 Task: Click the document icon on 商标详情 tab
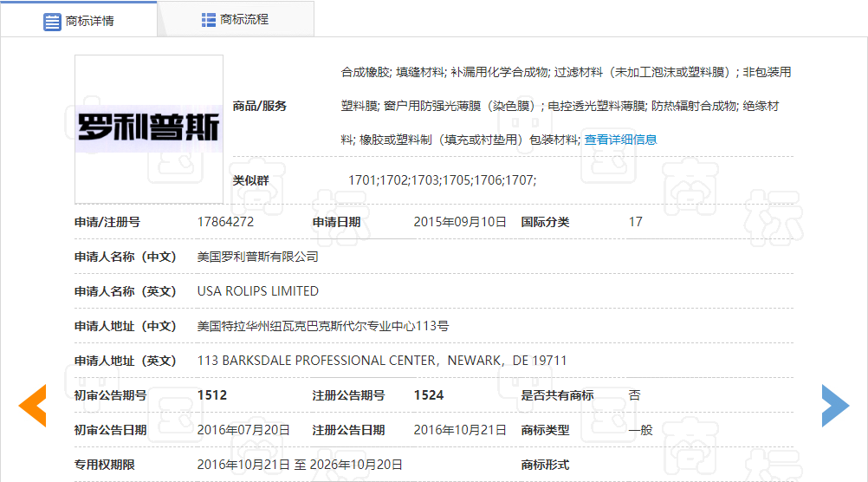click(52, 21)
